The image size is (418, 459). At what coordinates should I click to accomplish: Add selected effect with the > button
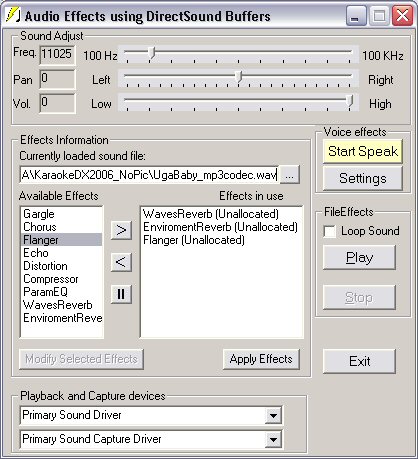[x=121, y=230]
